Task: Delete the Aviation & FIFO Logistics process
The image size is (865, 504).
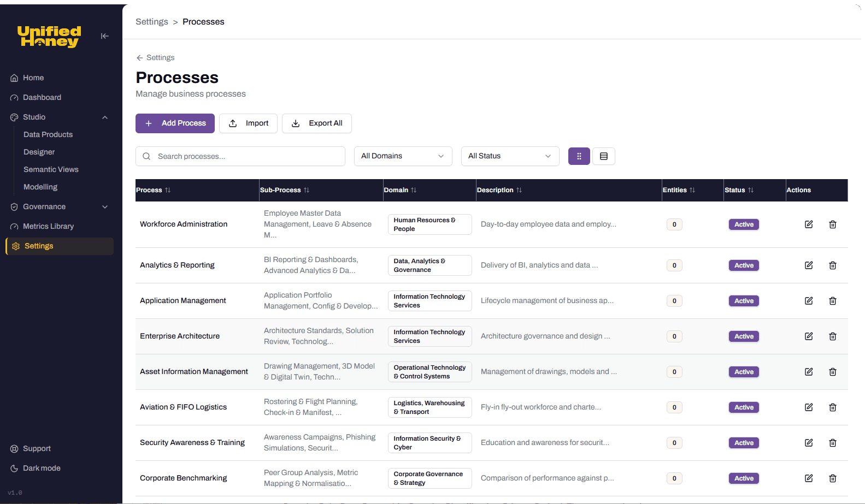Action: (833, 407)
